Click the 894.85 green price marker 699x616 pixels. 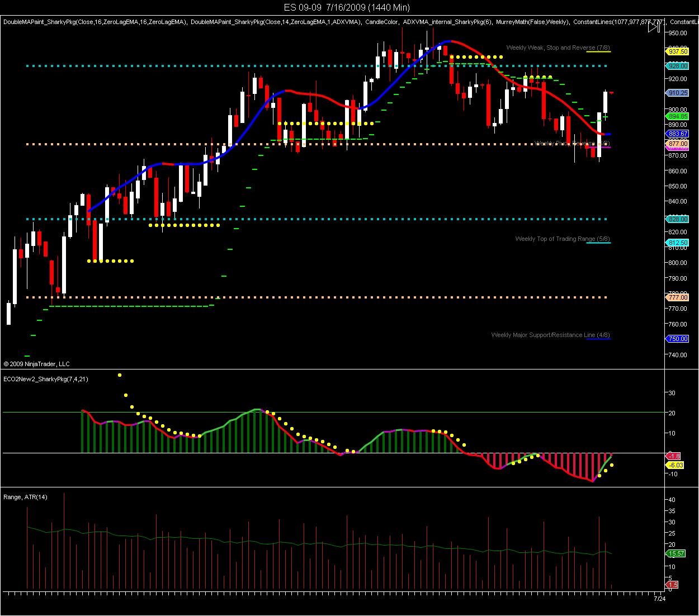pos(677,116)
